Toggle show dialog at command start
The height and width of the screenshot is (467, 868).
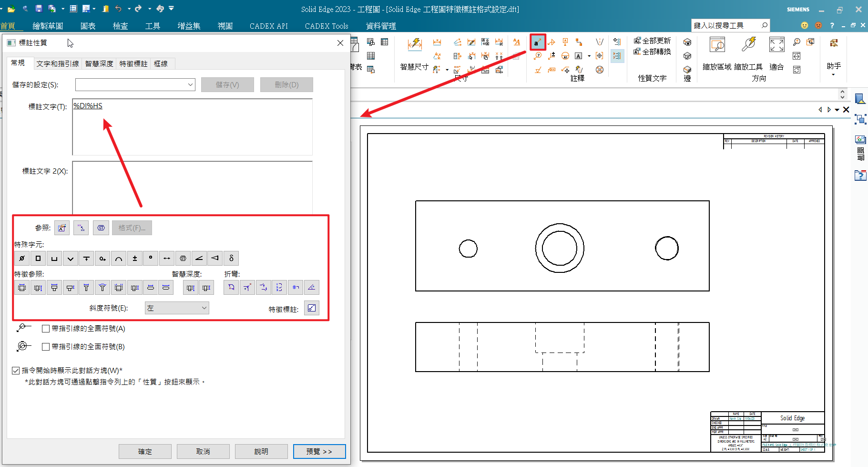coord(16,371)
